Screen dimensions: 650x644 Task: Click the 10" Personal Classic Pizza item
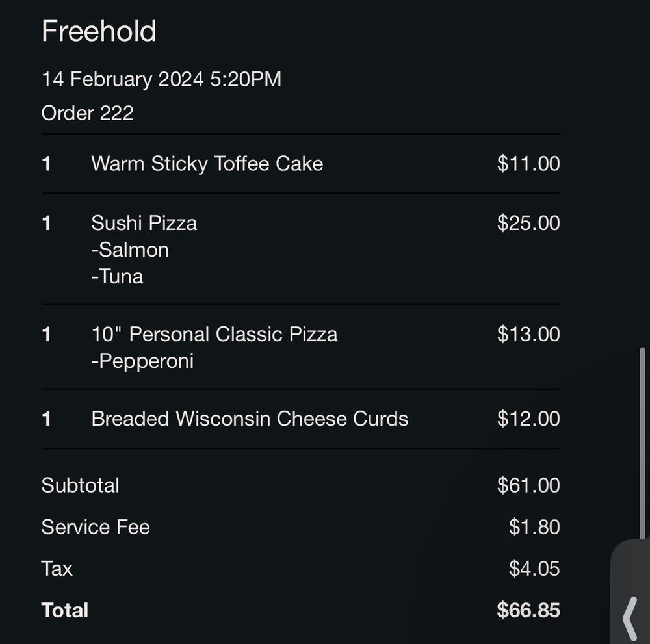pyautogui.click(x=214, y=334)
